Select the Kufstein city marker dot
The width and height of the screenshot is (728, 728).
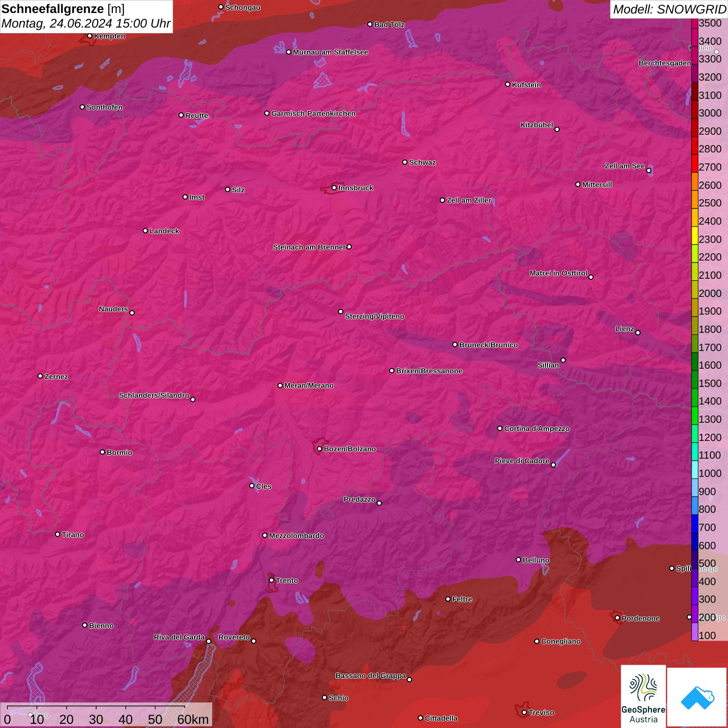pyautogui.click(x=508, y=84)
